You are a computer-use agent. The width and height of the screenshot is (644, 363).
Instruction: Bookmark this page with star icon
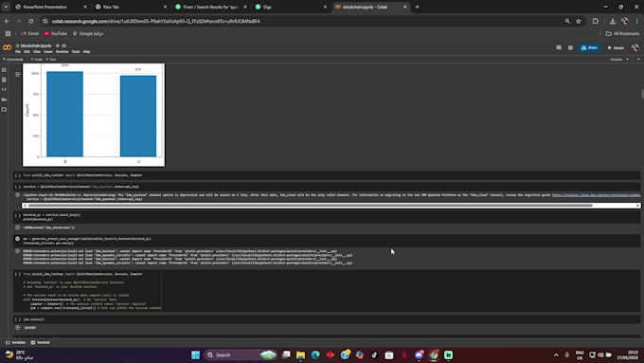(x=579, y=21)
